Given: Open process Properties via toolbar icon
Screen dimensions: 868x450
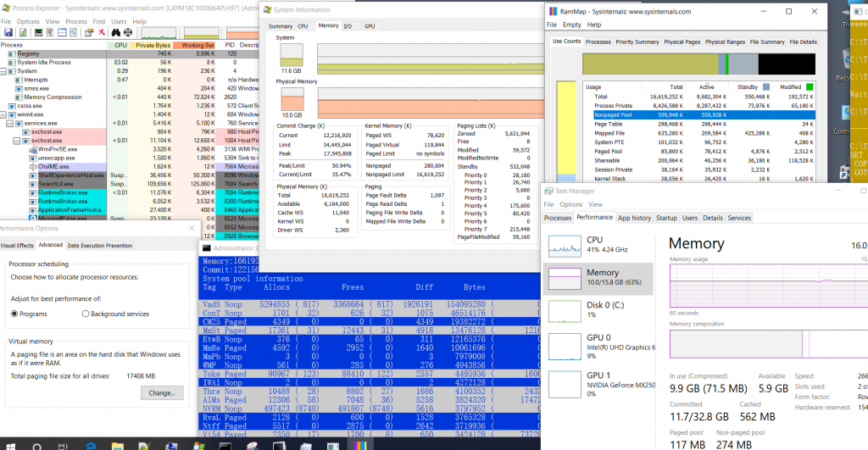Looking at the screenshot, I should pos(88,33).
